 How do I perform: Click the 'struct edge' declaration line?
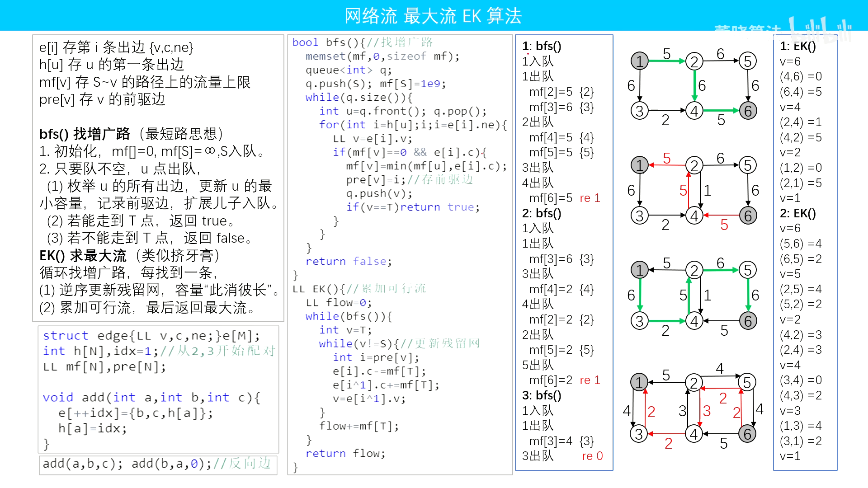coord(151,336)
